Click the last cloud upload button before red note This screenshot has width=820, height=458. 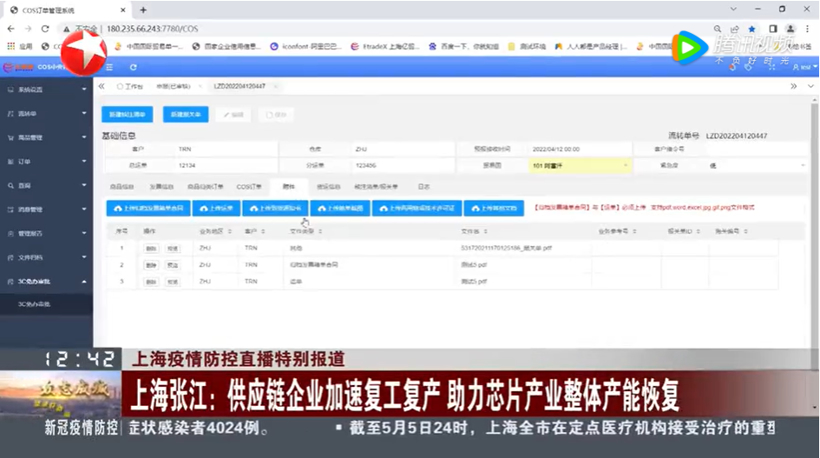(x=494, y=208)
